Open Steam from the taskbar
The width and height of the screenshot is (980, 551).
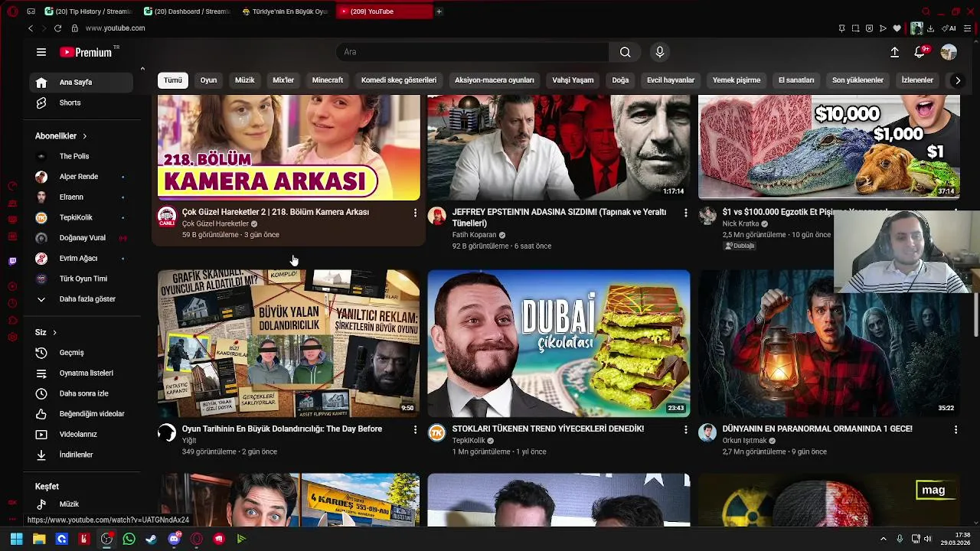[x=152, y=539]
